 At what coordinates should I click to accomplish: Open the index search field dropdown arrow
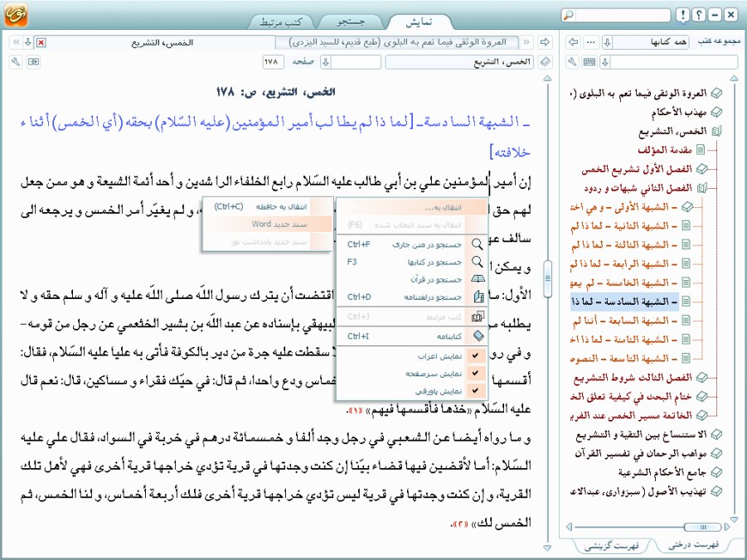(605, 62)
